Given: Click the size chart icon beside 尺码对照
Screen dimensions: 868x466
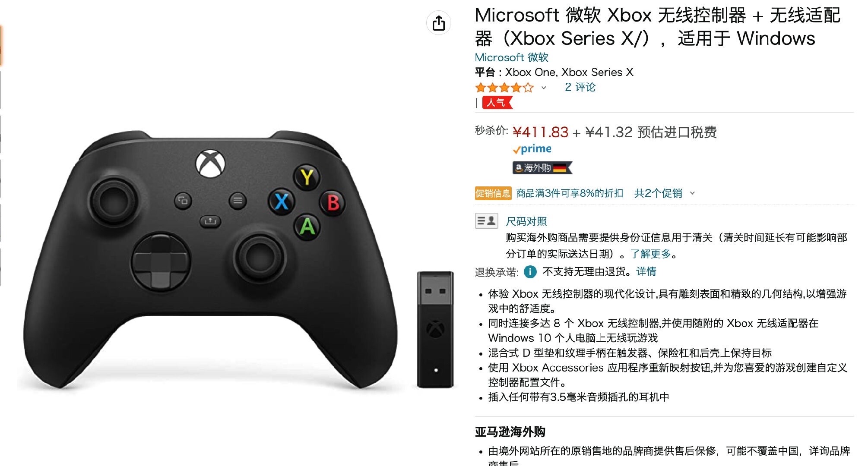Looking at the screenshot, I should click(x=486, y=221).
